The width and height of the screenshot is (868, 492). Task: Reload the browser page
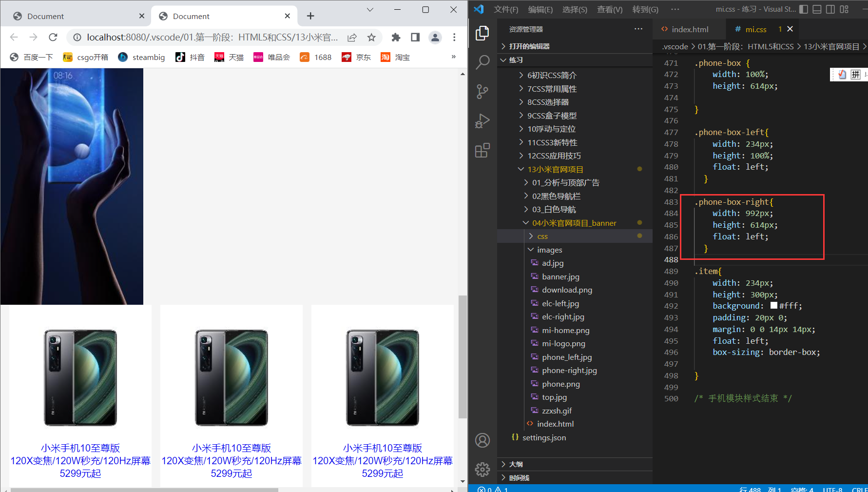[x=53, y=37]
